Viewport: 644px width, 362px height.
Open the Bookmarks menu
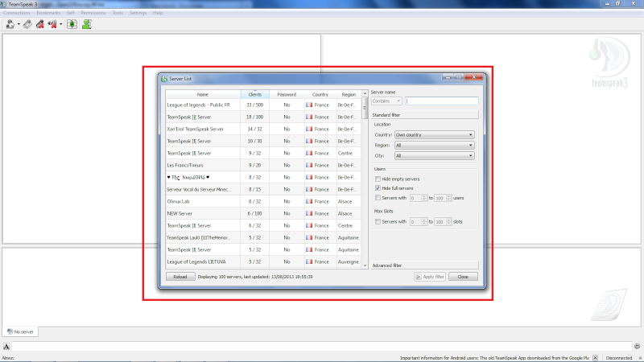48,13
